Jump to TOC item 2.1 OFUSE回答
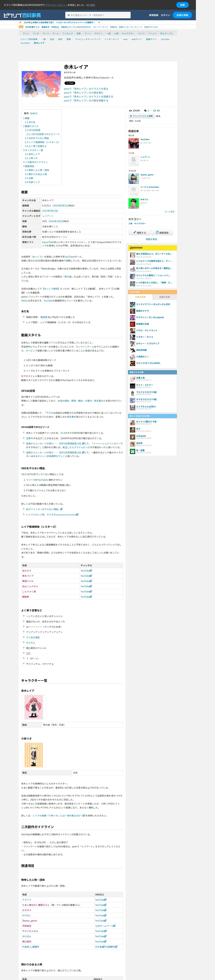 click(x=32, y=130)
